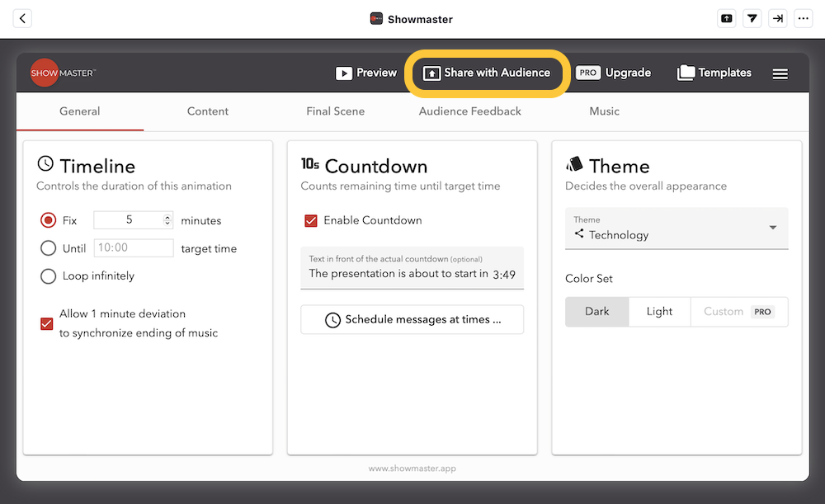Screen dimensions: 825x504
Task: Select the Until target time option
Action: point(49,248)
